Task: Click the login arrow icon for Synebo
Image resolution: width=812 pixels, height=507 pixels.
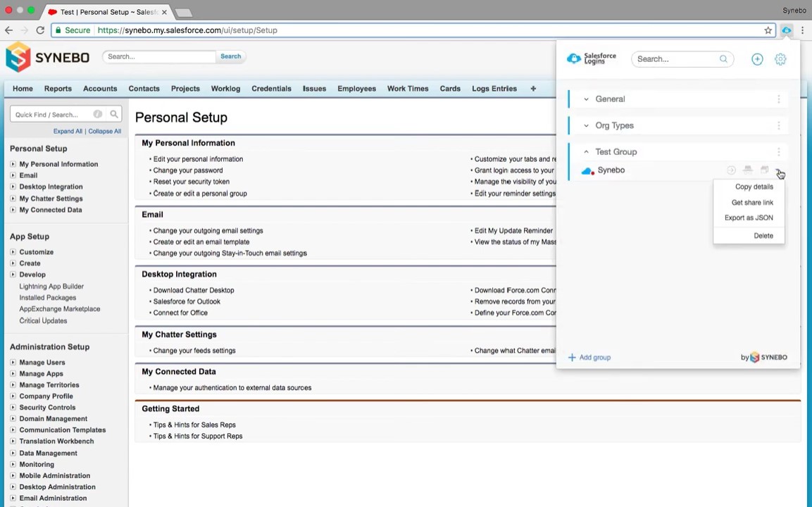Action: [731, 170]
